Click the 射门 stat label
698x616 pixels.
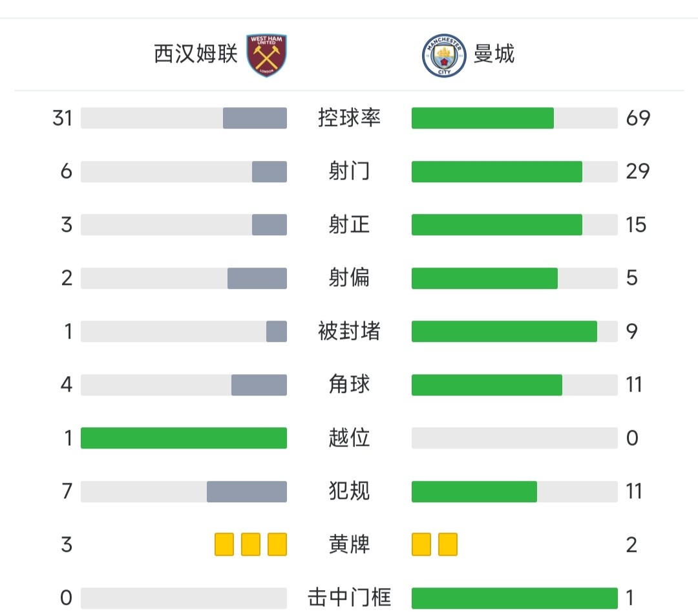click(350, 171)
